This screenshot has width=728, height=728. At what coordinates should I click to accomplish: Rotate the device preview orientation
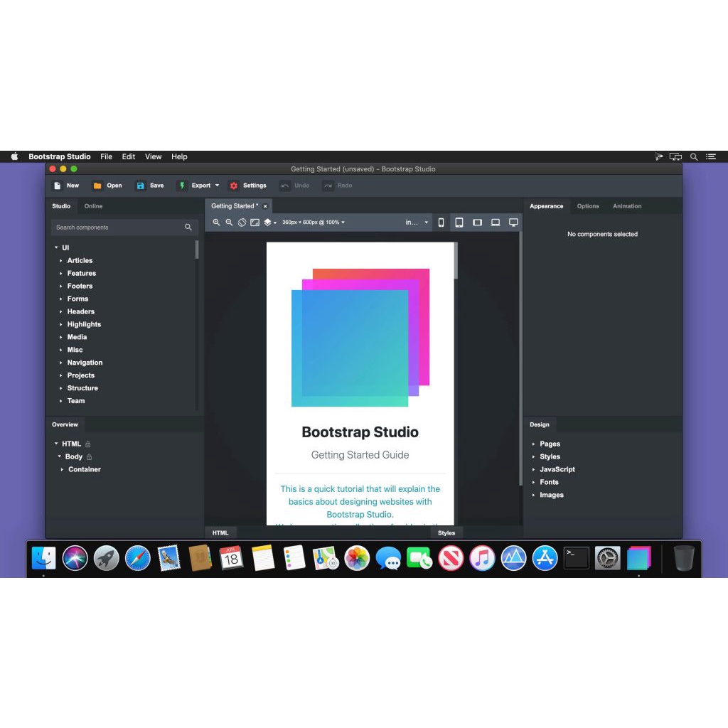point(242,223)
